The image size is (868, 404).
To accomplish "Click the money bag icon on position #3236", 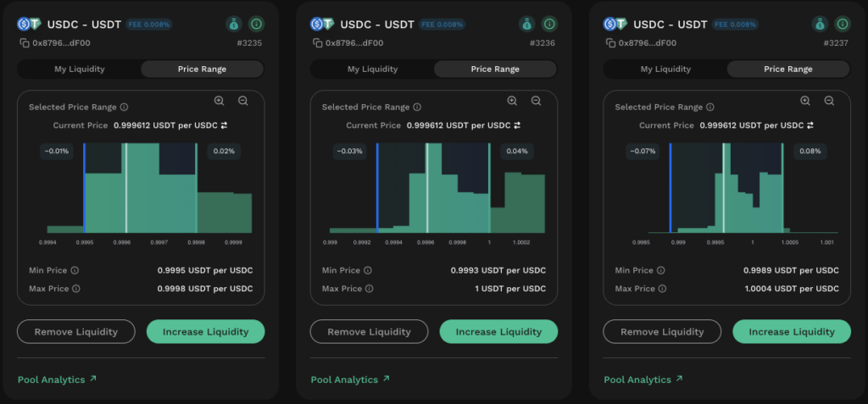I will pos(526,24).
